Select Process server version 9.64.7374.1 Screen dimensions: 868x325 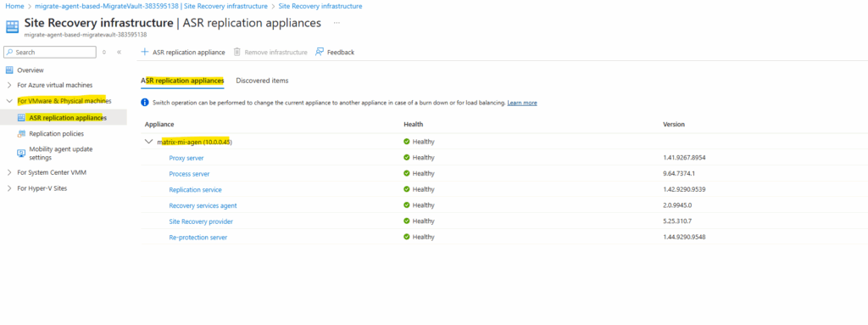(x=678, y=174)
